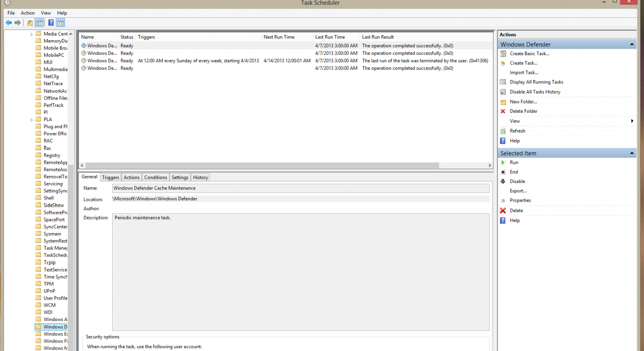The height and width of the screenshot is (351, 644).
Task: Click the Properties icon under Selected Item
Action: (x=503, y=200)
